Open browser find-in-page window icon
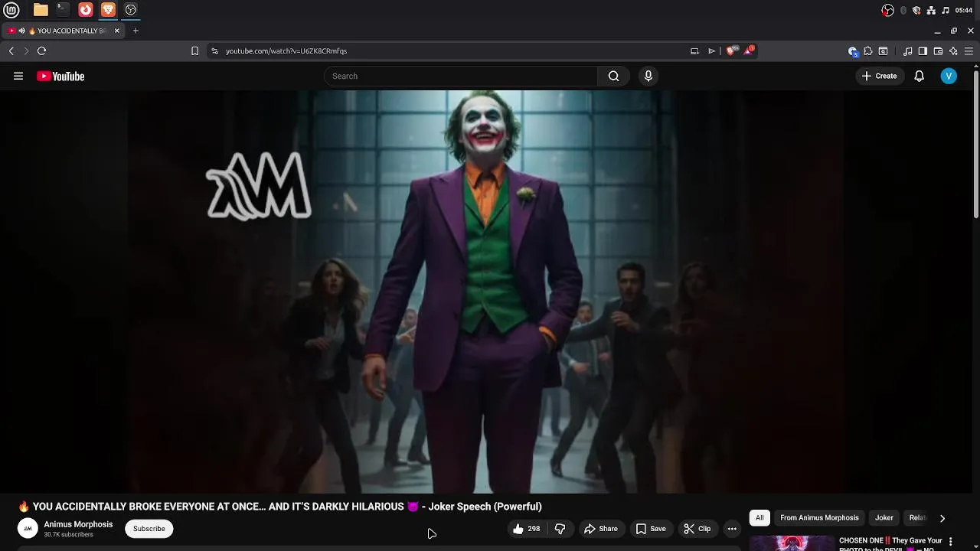 [x=883, y=51]
